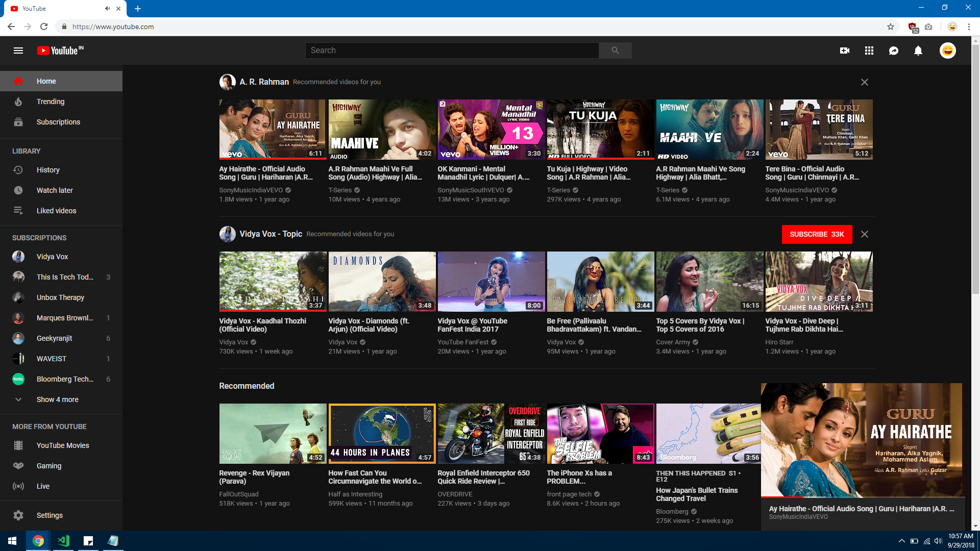
Task: Play the Ay Hairathe video thumbnail
Action: click(x=272, y=129)
